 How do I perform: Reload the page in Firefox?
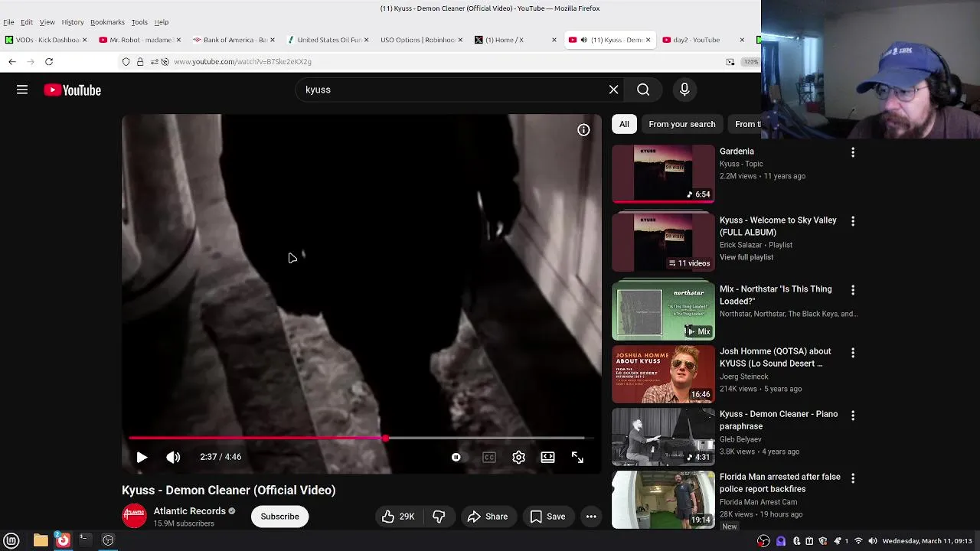49,61
